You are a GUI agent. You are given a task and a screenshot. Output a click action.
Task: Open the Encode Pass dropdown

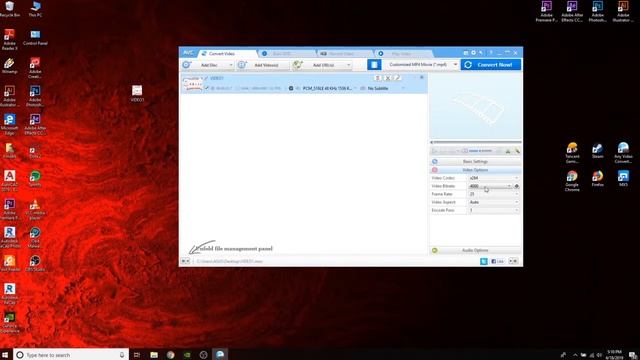(x=493, y=210)
